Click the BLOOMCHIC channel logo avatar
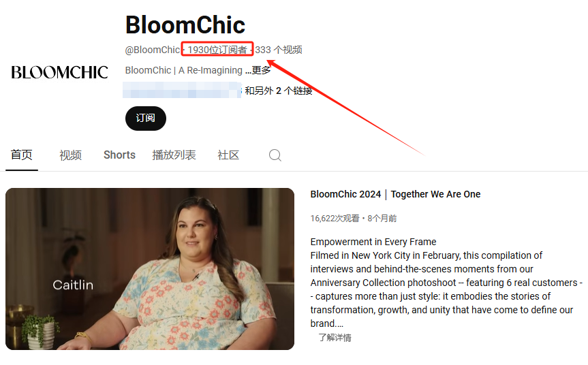Viewport: 588px width, 365px height. click(x=60, y=72)
